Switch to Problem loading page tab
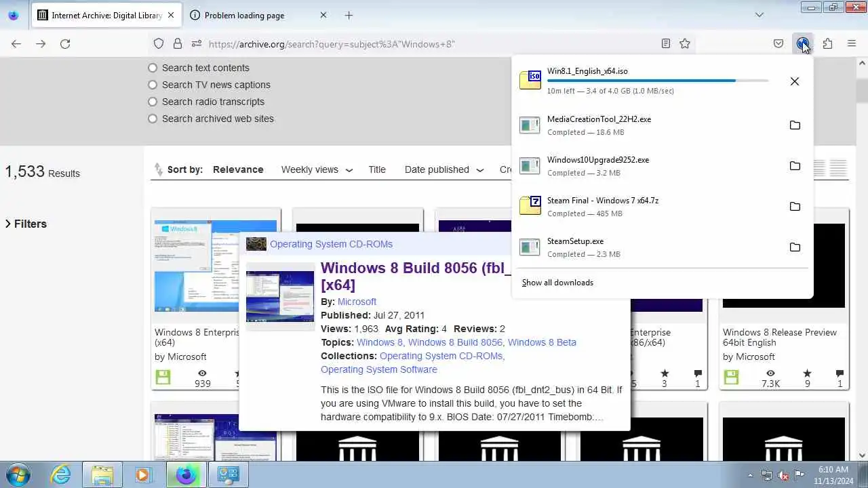Screen dimensions: 868x488 pyautogui.click(x=258, y=15)
